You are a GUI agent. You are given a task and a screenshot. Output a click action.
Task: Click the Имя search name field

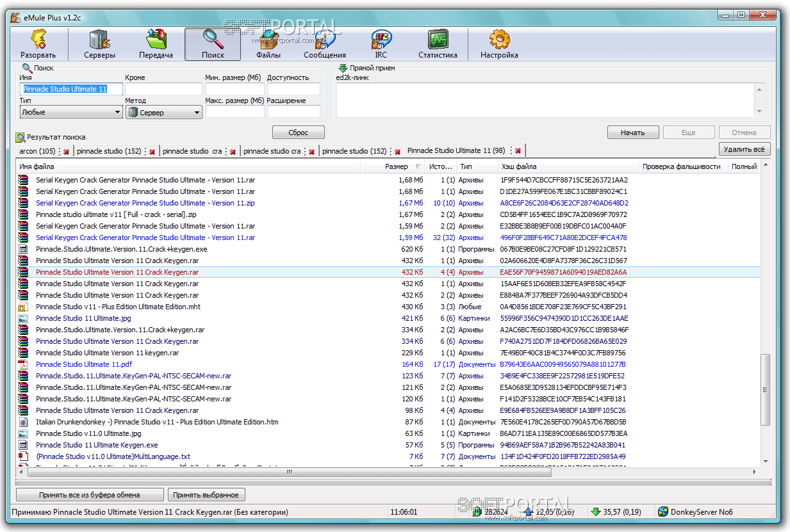point(71,89)
